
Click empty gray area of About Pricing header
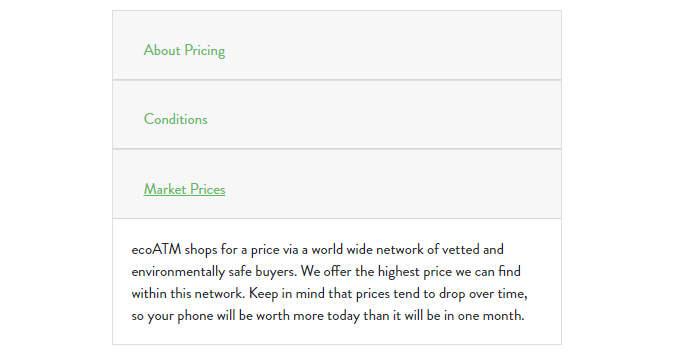click(x=393, y=45)
